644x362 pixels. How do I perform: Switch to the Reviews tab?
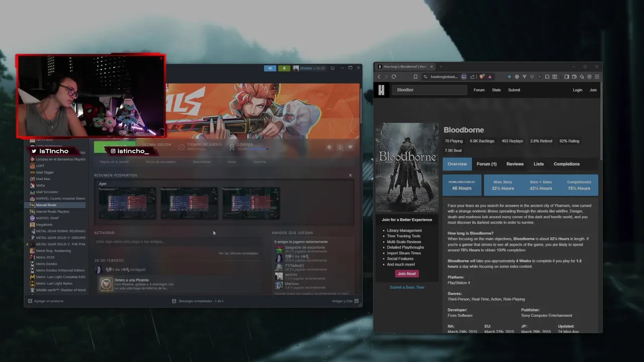pyautogui.click(x=515, y=164)
